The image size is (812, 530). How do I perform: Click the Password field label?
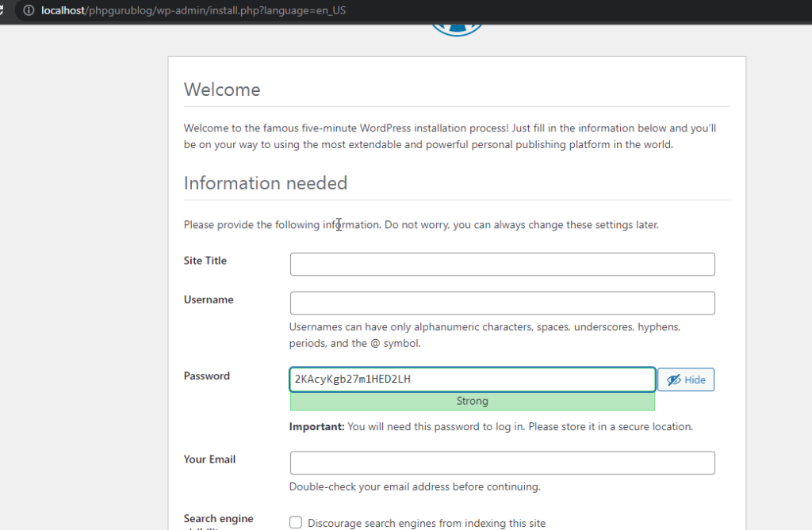tap(207, 376)
